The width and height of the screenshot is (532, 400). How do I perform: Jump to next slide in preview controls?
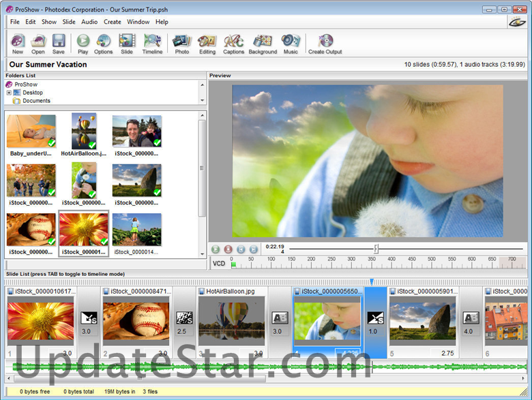click(254, 249)
